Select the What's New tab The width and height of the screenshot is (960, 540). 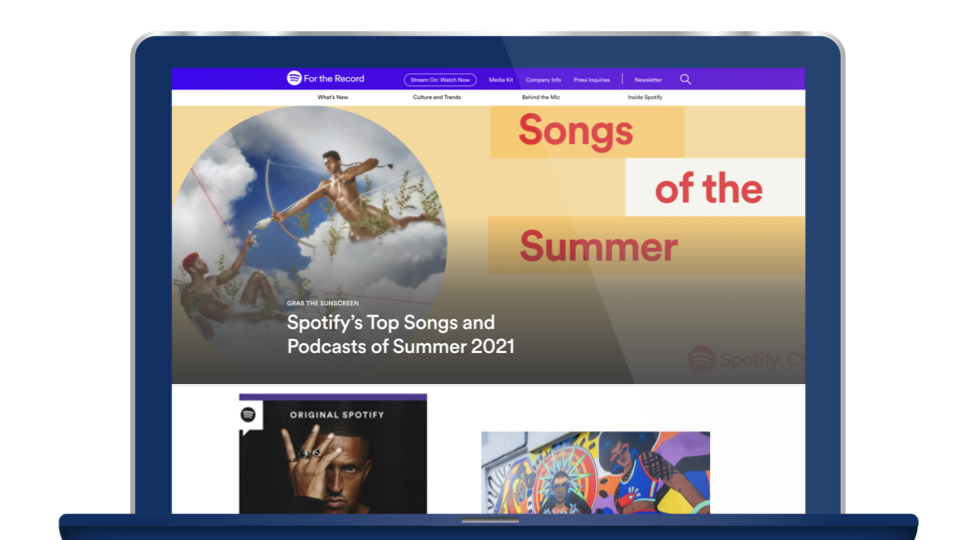tap(332, 97)
